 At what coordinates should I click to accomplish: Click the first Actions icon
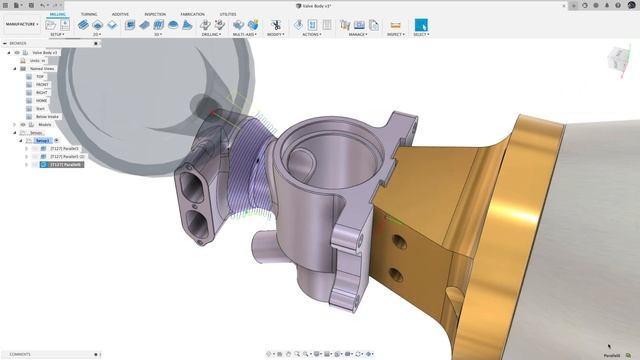click(298, 25)
